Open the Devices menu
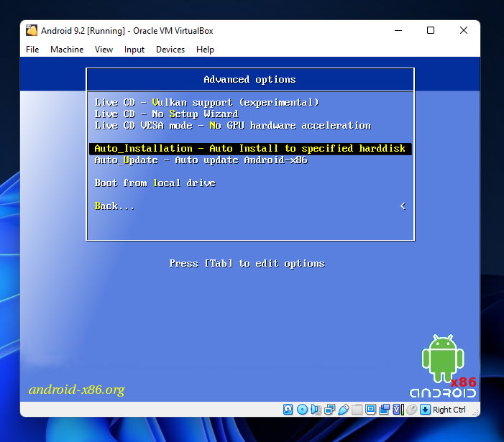Image resolution: width=504 pixels, height=442 pixels. [170, 50]
